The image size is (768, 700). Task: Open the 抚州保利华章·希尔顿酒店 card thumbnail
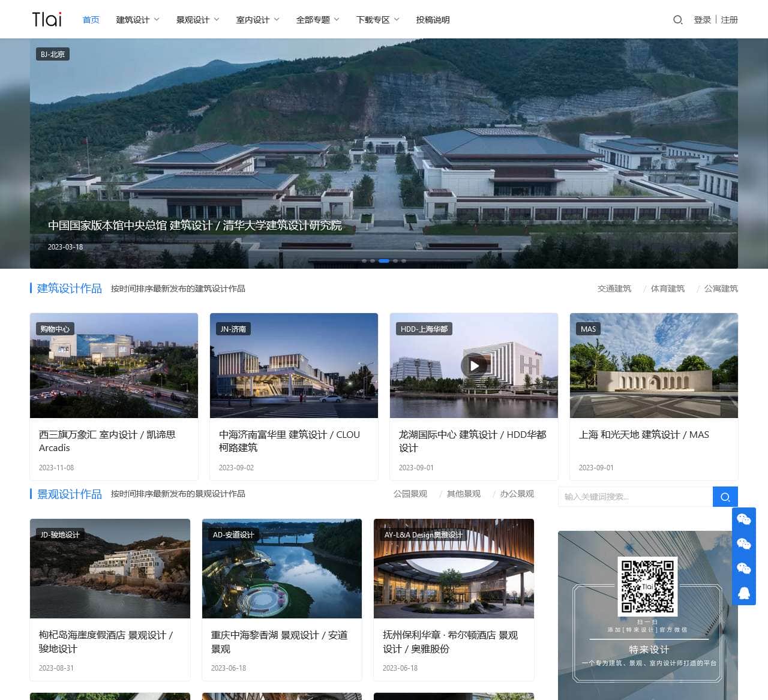click(x=454, y=569)
